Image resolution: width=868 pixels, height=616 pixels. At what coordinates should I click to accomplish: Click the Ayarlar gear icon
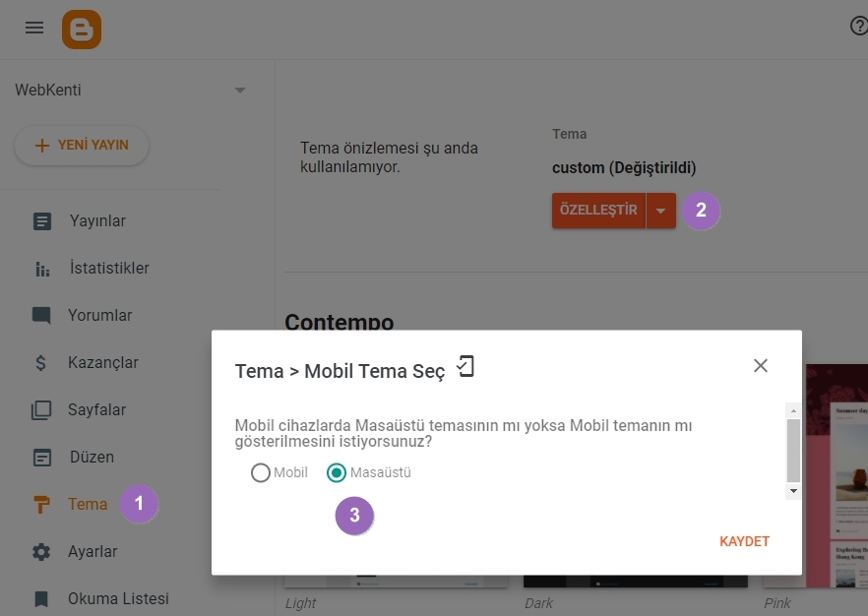(41, 552)
